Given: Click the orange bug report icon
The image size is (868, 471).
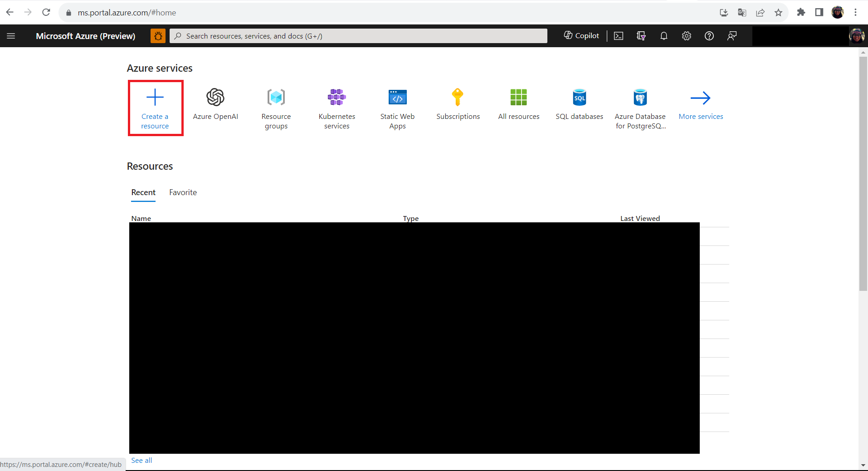Looking at the screenshot, I should 158,36.
